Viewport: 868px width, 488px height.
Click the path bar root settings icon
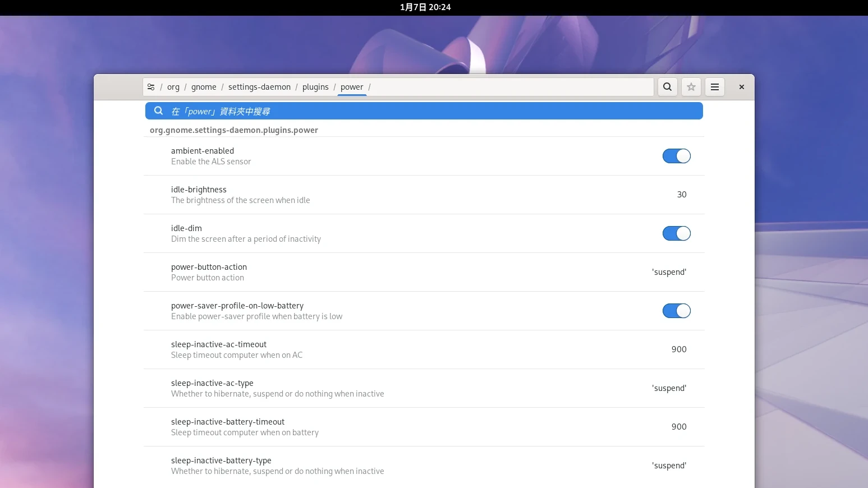pos(151,87)
